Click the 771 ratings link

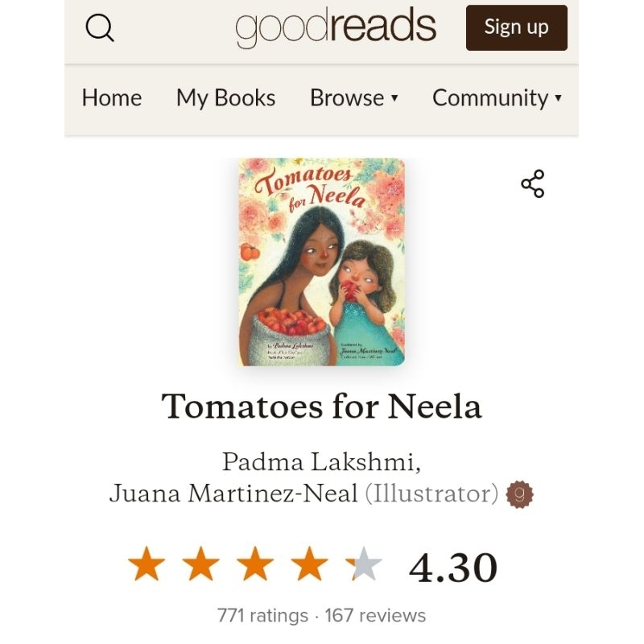click(262, 616)
